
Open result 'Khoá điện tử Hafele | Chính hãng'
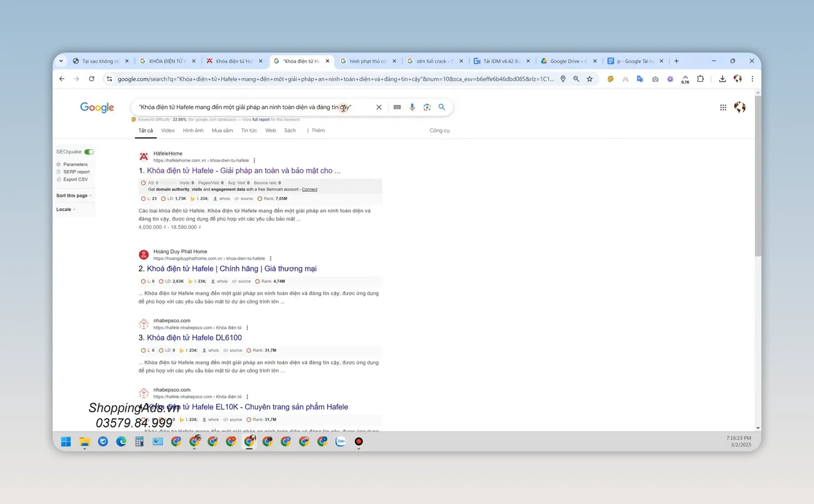(232, 269)
